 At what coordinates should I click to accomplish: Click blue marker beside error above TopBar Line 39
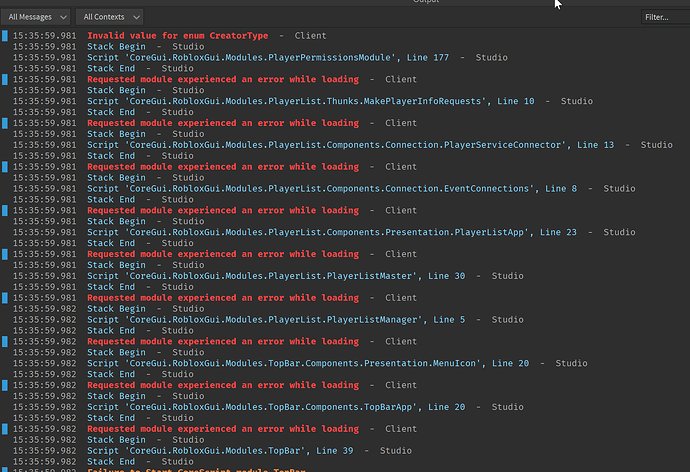pos(5,429)
